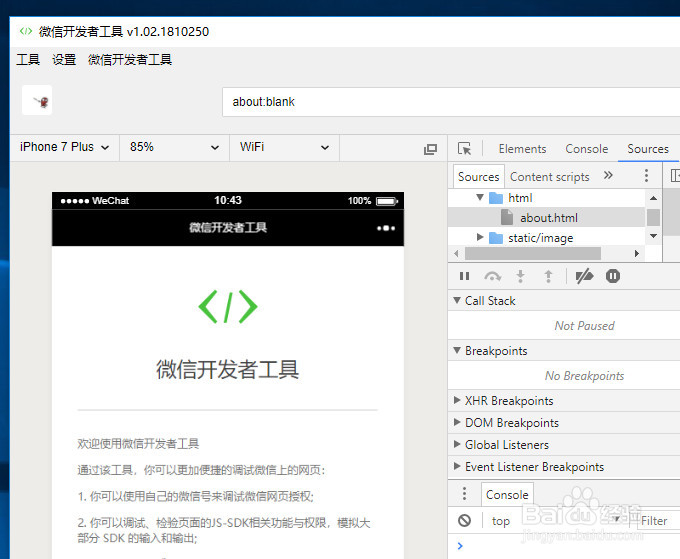Click the Not Paused text

click(x=584, y=326)
